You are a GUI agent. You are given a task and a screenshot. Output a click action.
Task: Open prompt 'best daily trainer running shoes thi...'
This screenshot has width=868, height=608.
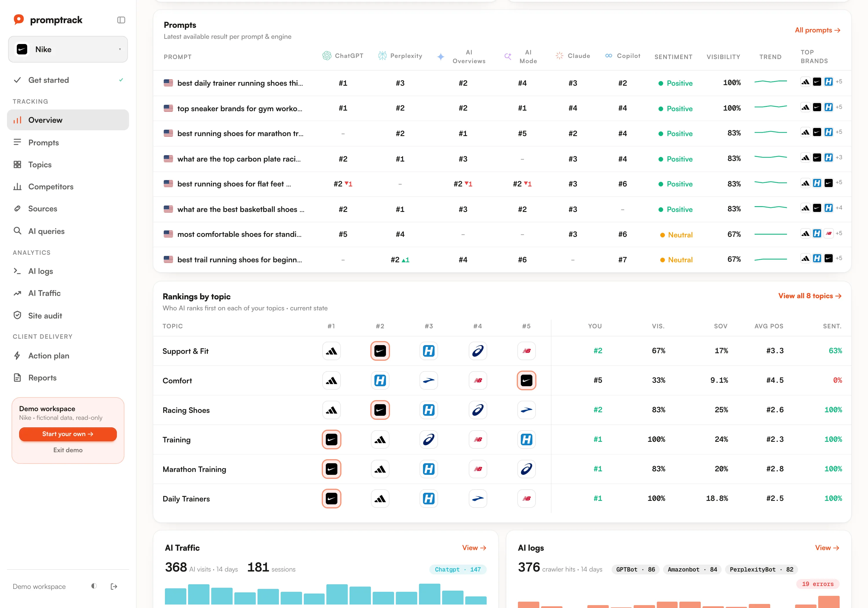240,83
